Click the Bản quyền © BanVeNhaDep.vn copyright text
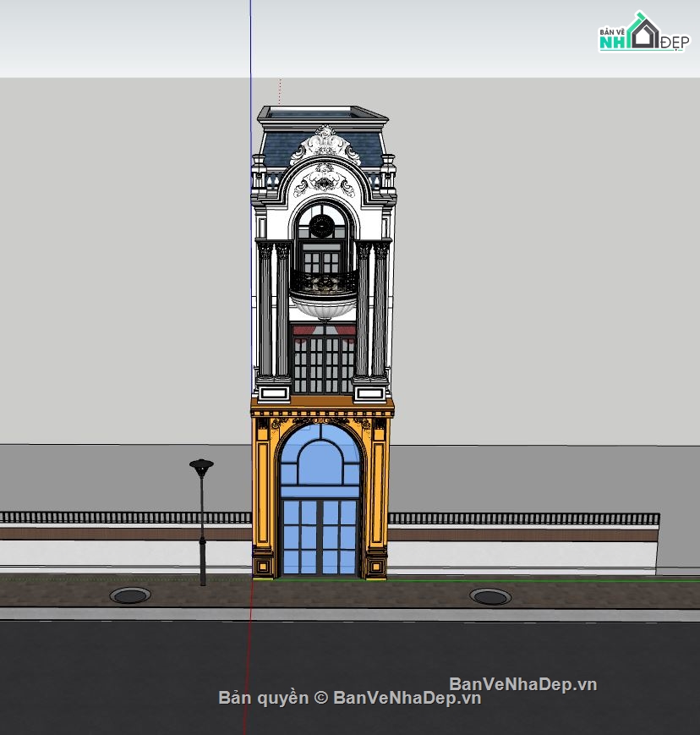 349,698
